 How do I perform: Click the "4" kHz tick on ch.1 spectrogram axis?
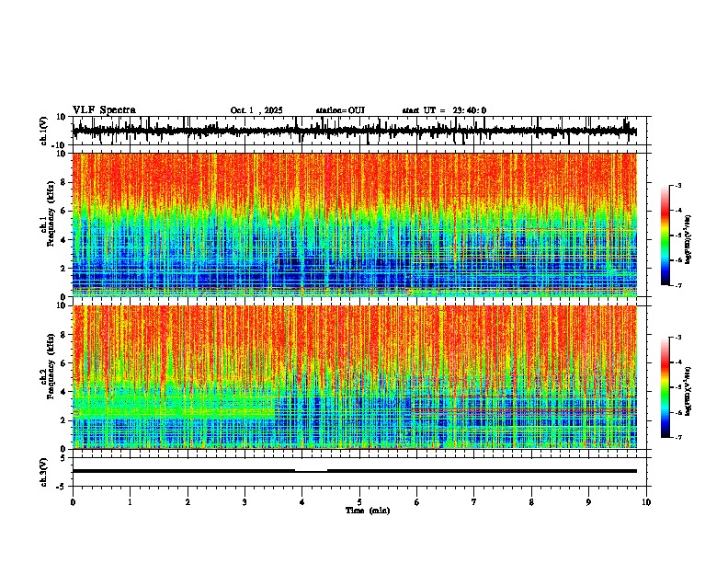click(64, 240)
